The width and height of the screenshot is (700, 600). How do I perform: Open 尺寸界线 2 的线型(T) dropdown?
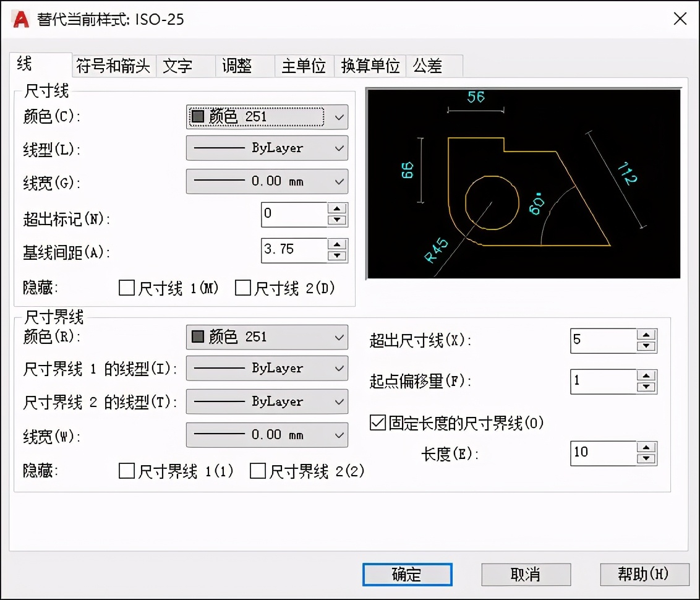tap(267, 401)
